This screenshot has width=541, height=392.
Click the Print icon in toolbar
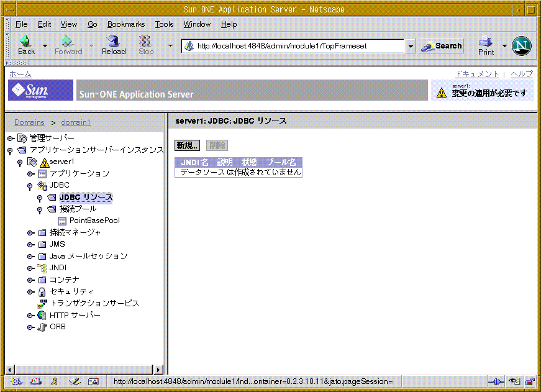click(x=486, y=41)
